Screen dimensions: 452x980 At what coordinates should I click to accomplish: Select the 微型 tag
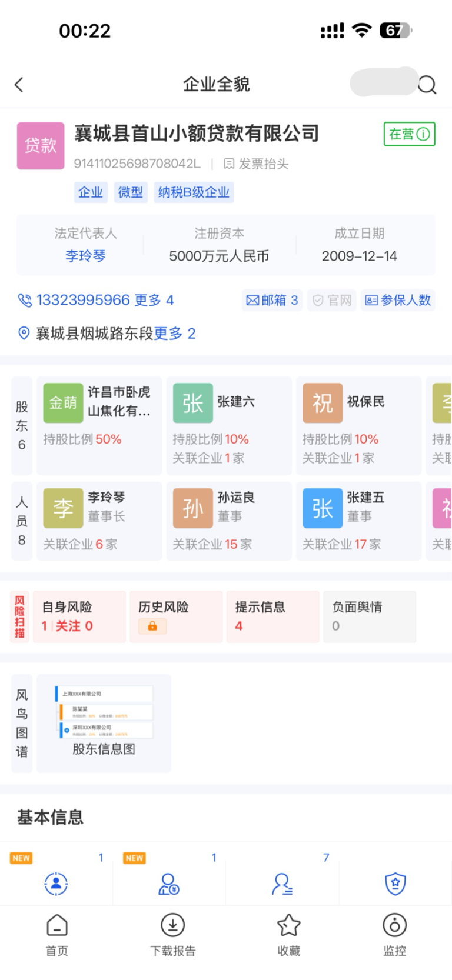131,192
